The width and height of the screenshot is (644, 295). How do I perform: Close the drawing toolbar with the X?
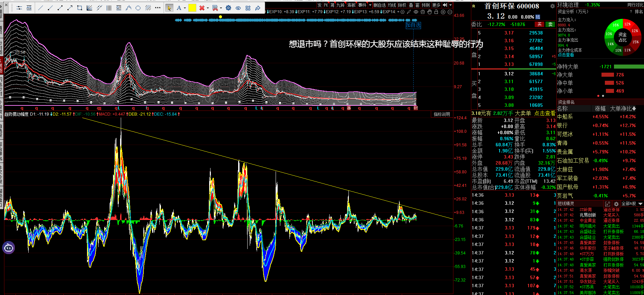click(x=6, y=5)
